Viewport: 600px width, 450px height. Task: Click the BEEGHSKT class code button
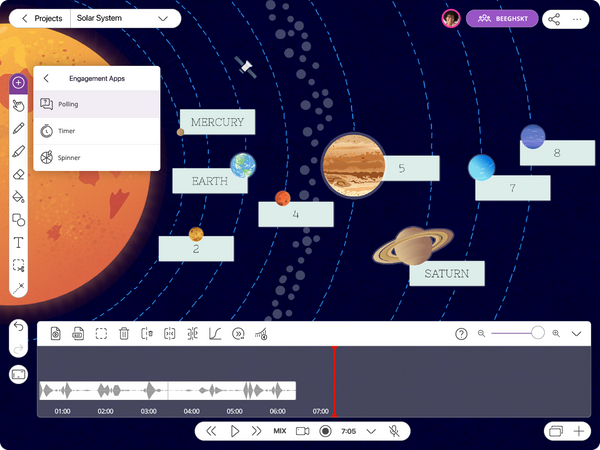pyautogui.click(x=502, y=19)
